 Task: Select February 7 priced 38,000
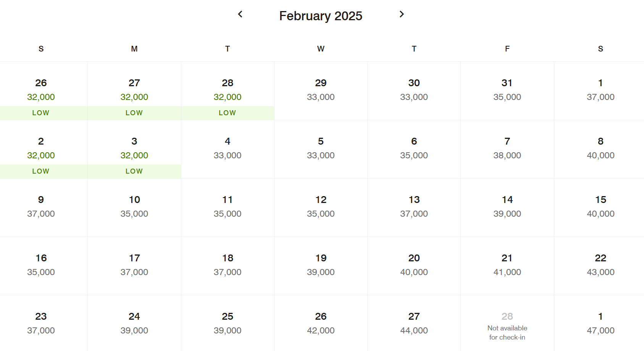click(x=507, y=148)
